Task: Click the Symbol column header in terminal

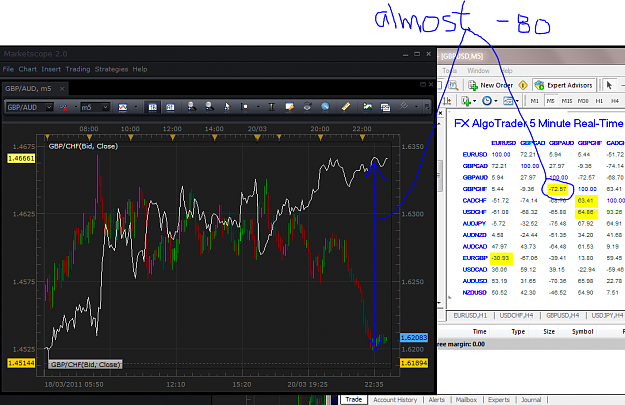Action: click(582, 331)
